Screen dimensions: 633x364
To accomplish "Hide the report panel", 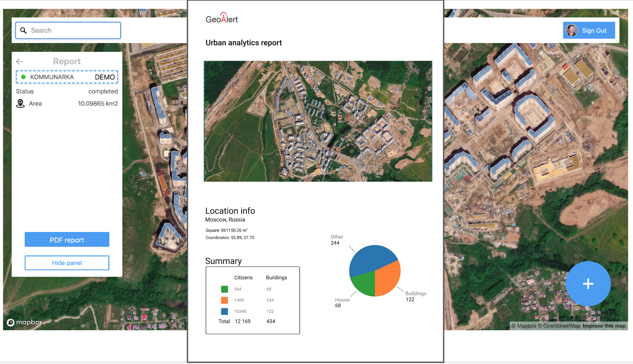I will click(x=67, y=263).
